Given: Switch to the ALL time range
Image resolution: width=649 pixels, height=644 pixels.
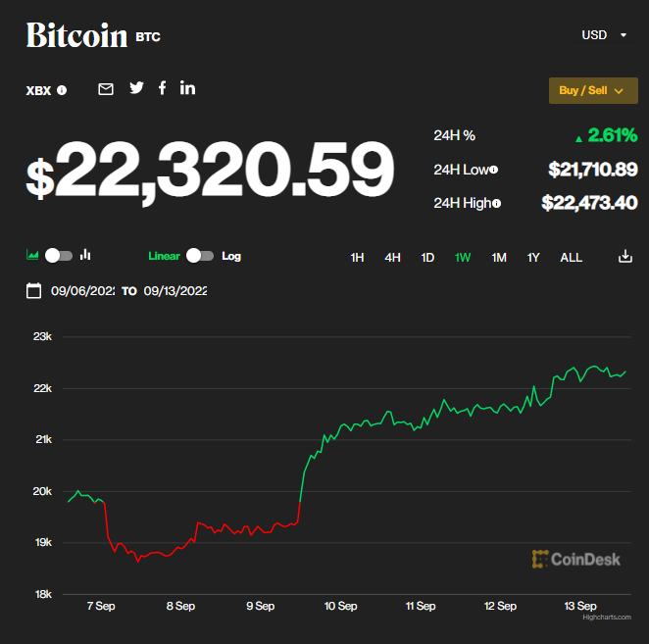Looking at the screenshot, I should pos(571,258).
